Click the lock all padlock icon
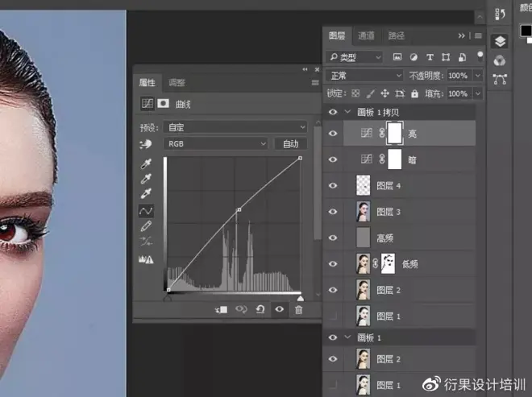Image resolution: width=532 pixels, height=397 pixels. (x=414, y=93)
